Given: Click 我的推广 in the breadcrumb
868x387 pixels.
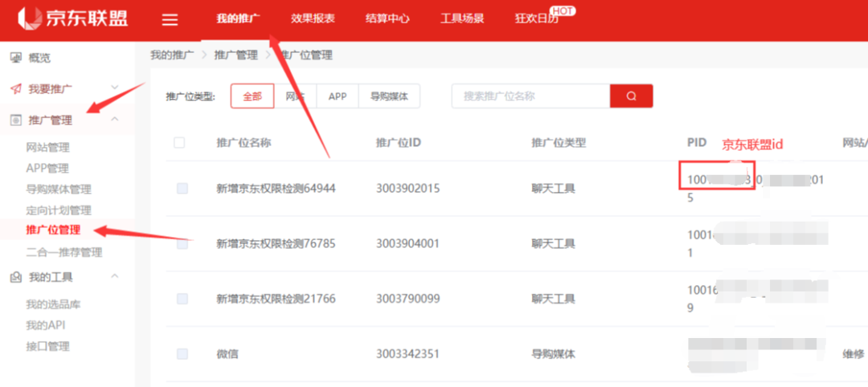Looking at the screenshot, I should point(172,55).
